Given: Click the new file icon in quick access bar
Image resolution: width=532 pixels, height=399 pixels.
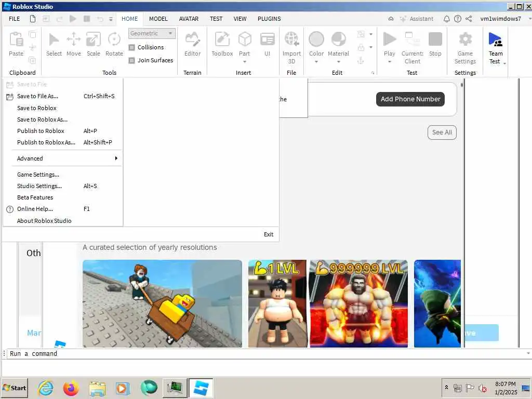Looking at the screenshot, I should [x=33, y=19].
